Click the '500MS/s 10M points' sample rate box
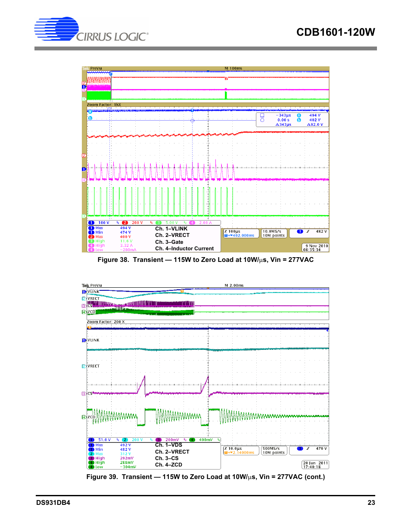Screen dimensions: 411x532 (x=274, y=451)
